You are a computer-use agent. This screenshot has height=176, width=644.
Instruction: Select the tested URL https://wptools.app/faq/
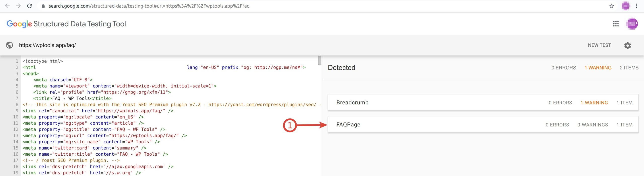tap(47, 45)
